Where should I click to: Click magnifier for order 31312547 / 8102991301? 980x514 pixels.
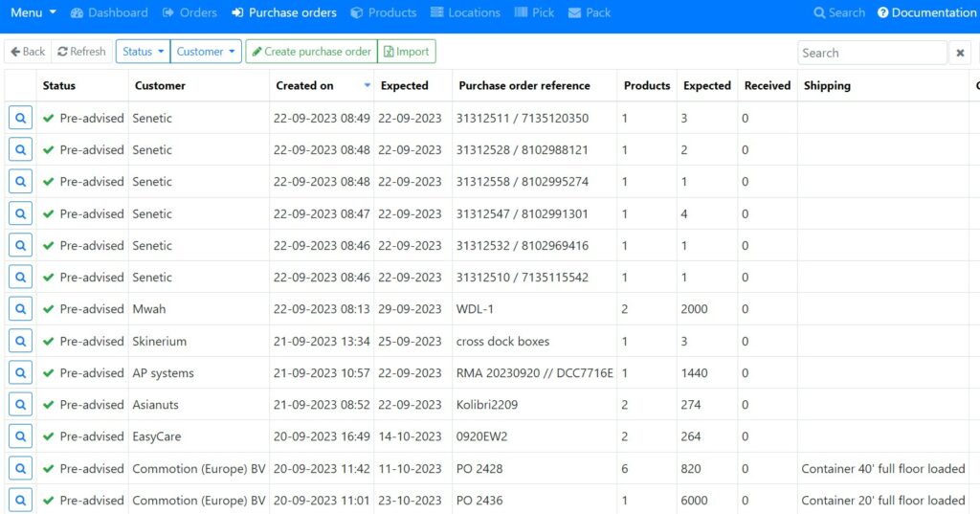click(x=20, y=213)
